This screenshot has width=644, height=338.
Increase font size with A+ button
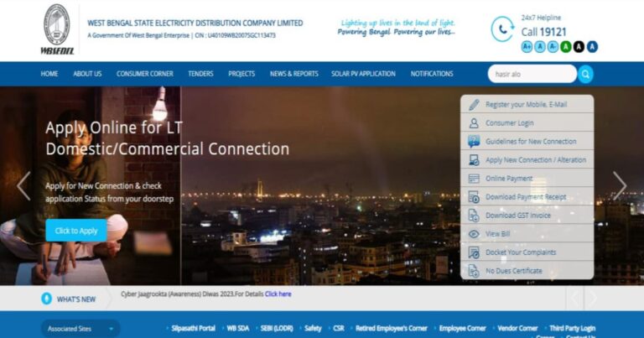[x=527, y=47]
